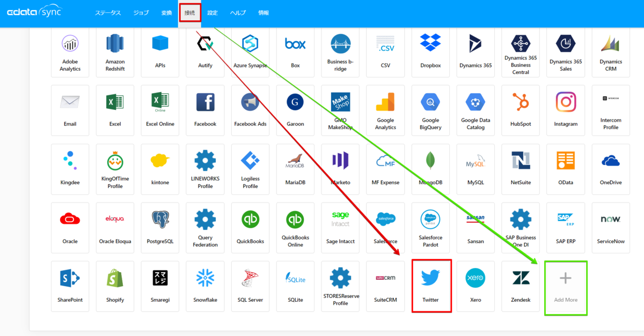This screenshot has height=336, width=644.
Task: Open the Business b-ridge connector
Action: pos(341,53)
